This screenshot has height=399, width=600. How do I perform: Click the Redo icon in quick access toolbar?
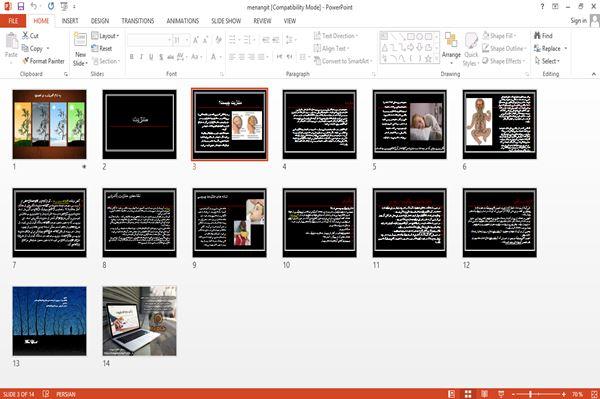point(51,6)
